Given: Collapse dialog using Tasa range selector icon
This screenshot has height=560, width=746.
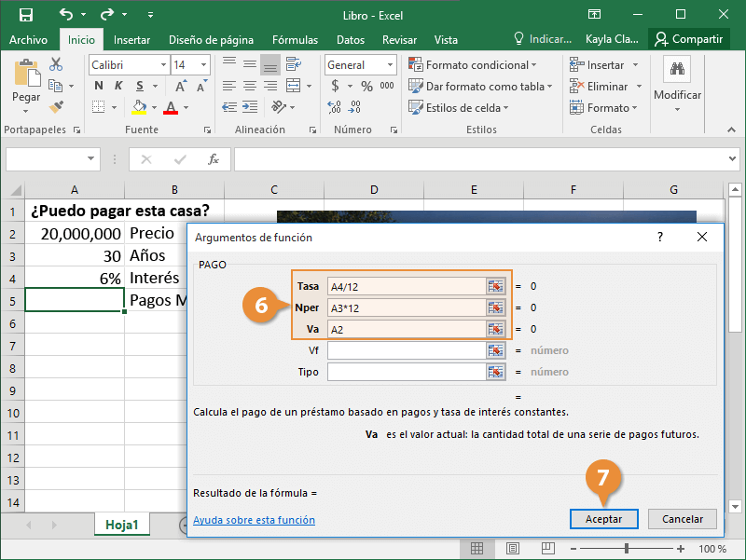Looking at the screenshot, I should pyautogui.click(x=495, y=286).
